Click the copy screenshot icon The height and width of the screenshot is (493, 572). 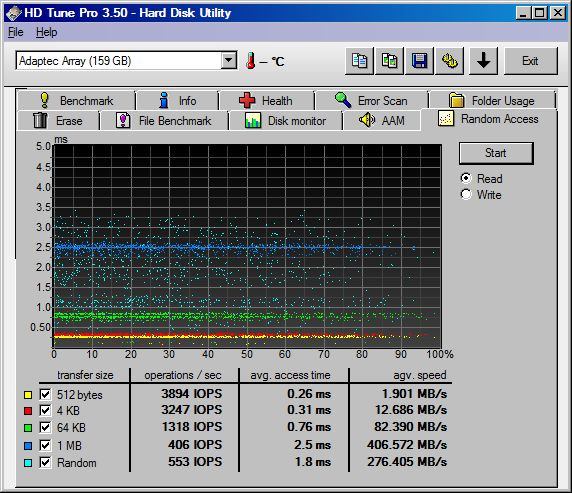pyautogui.click(x=389, y=61)
